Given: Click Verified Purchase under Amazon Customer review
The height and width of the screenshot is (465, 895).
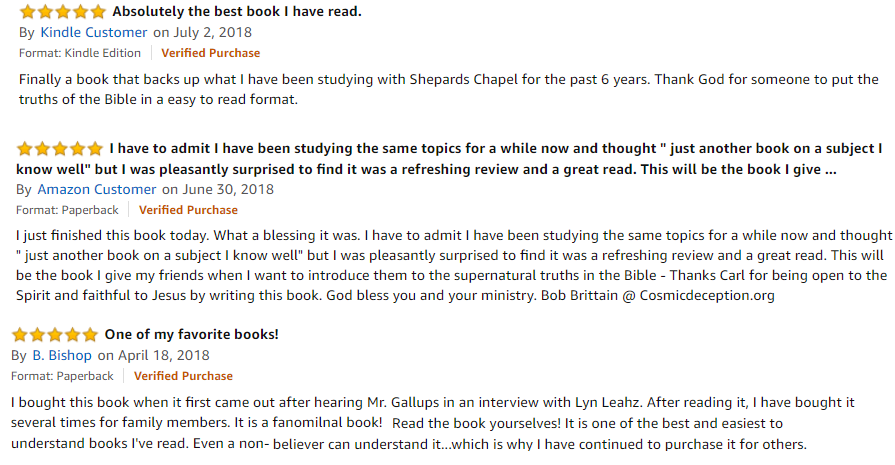Looking at the screenshot, I should [x=188, y=210].
